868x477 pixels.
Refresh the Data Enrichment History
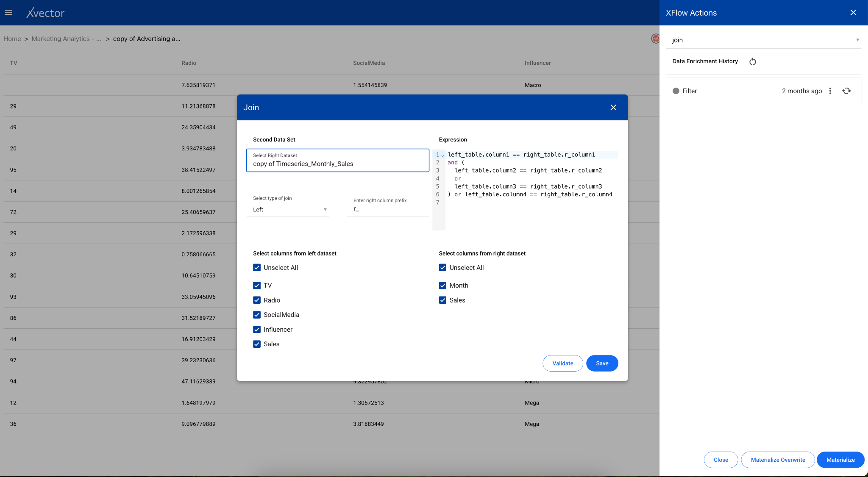pyautogui.click(x=753, y=61)
